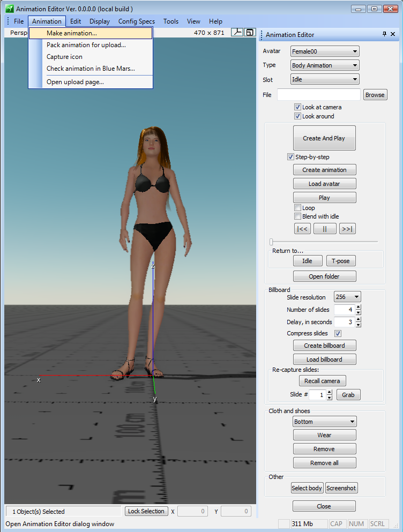Return to Idle pose button
This screenshot has width=403, height=532.
(x=308, y=261)
